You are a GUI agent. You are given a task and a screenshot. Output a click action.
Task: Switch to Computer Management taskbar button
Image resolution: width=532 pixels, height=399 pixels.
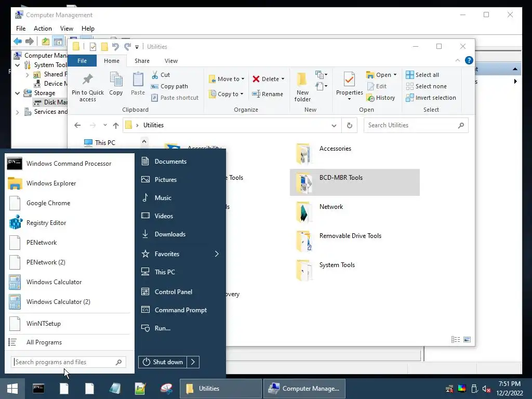coord(304,389)
